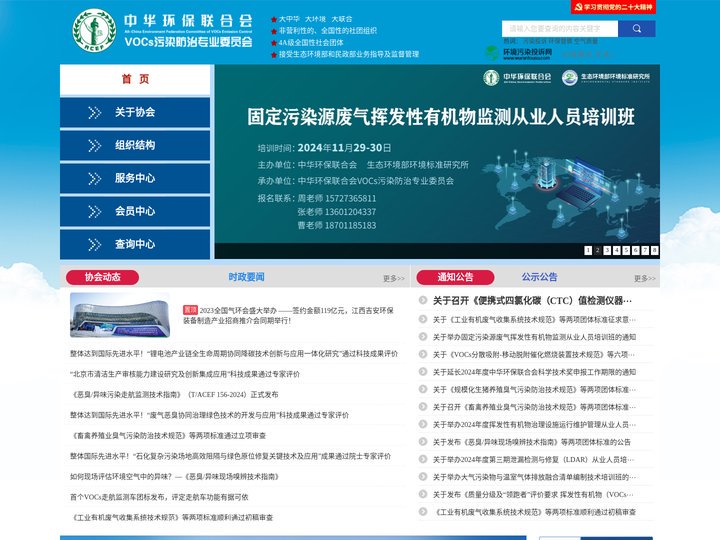
Task: Go to banner slide 1
Action: pos(588,250)
